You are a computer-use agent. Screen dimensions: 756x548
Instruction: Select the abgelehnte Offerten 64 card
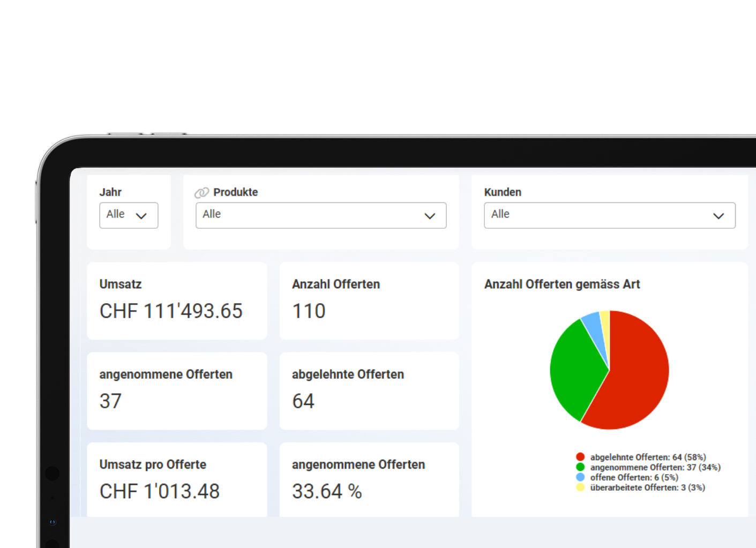click(369, 391)
